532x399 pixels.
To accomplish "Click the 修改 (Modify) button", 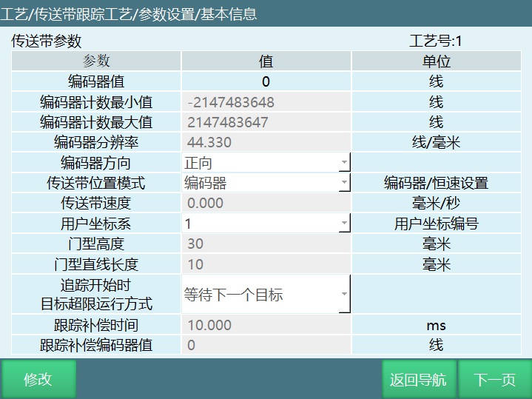I will 38,379.
